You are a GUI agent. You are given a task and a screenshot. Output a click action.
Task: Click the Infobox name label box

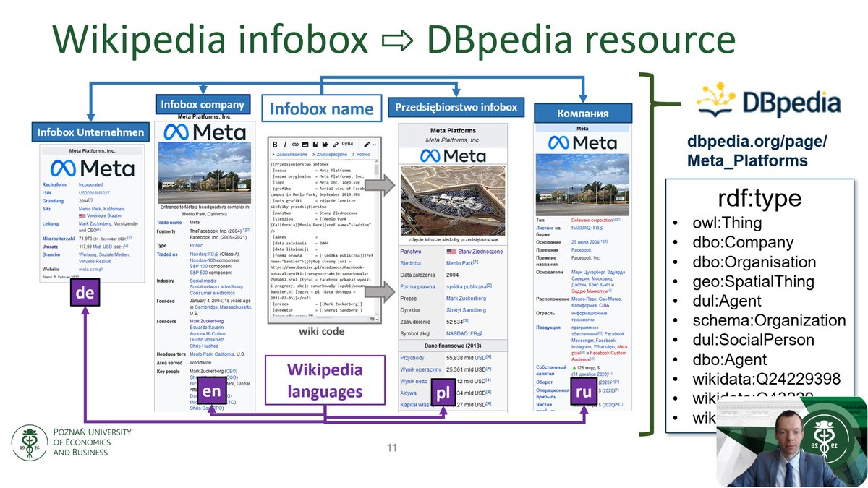[x=321, y=110]
